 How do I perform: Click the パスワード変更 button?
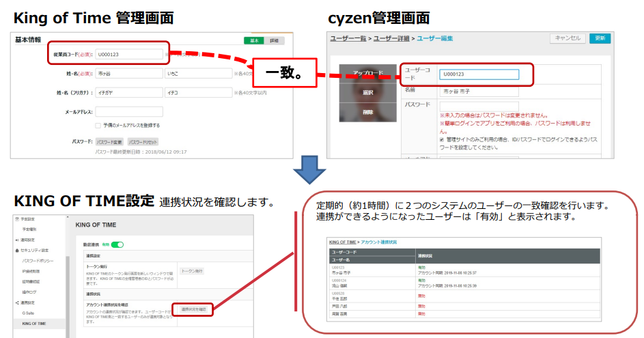[109, 142]
